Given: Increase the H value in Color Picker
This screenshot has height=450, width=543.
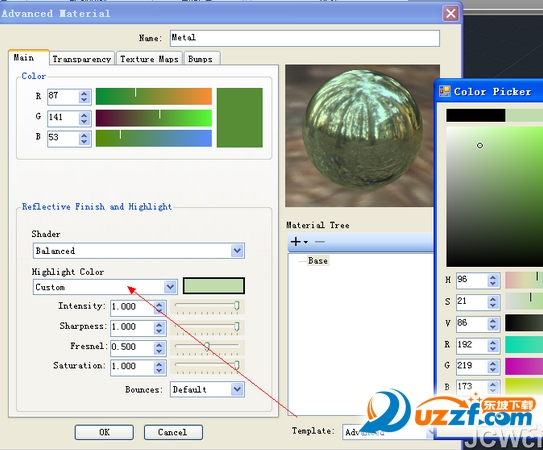Looking at the screenshot, I should point(493,277).
